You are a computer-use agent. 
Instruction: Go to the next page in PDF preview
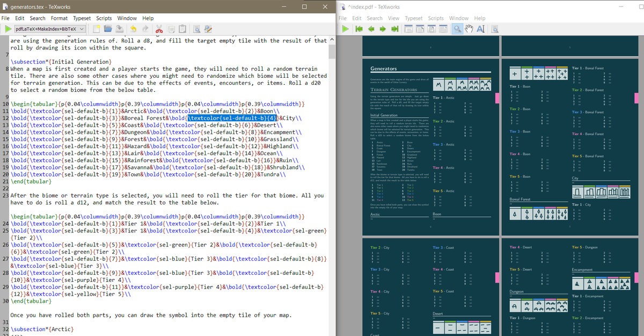point(382,28)
